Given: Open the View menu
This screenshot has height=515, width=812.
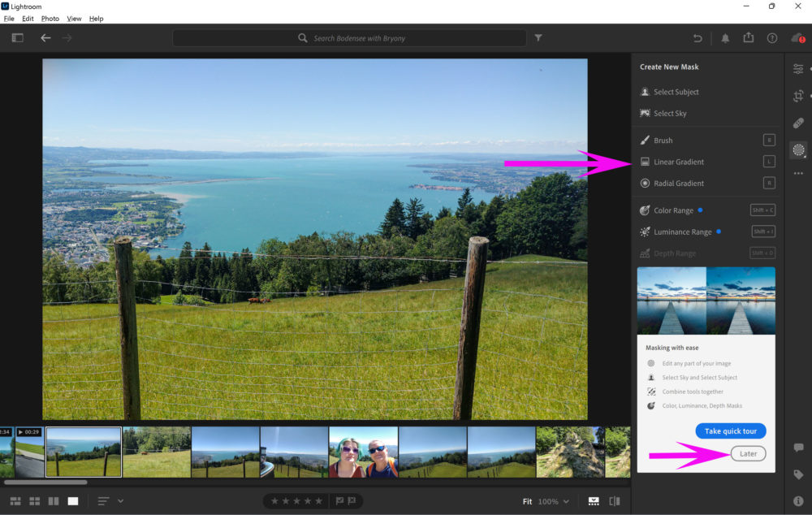Looking at the screenshot, I should tap(74, 19).
